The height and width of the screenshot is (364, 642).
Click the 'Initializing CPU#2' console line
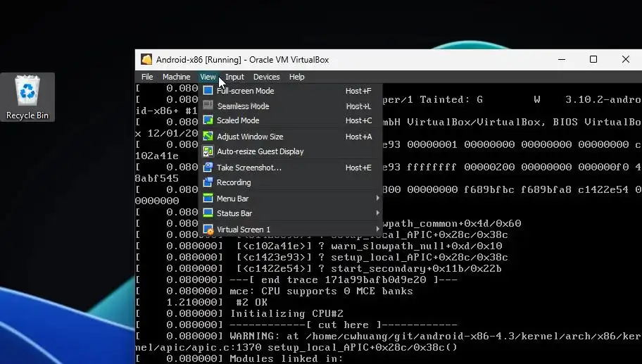point(287,313)
